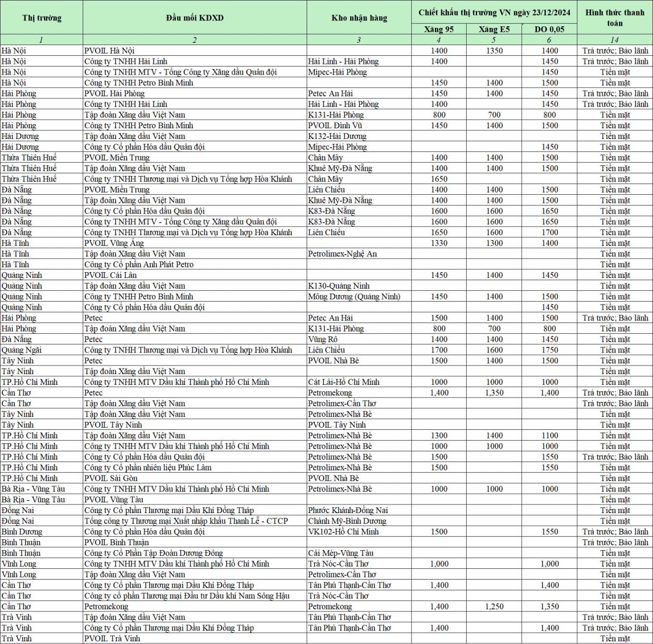The height and width of the screenshot is (644, 653).
Task: Select the column index cell "14"
Action: point(615,40)
